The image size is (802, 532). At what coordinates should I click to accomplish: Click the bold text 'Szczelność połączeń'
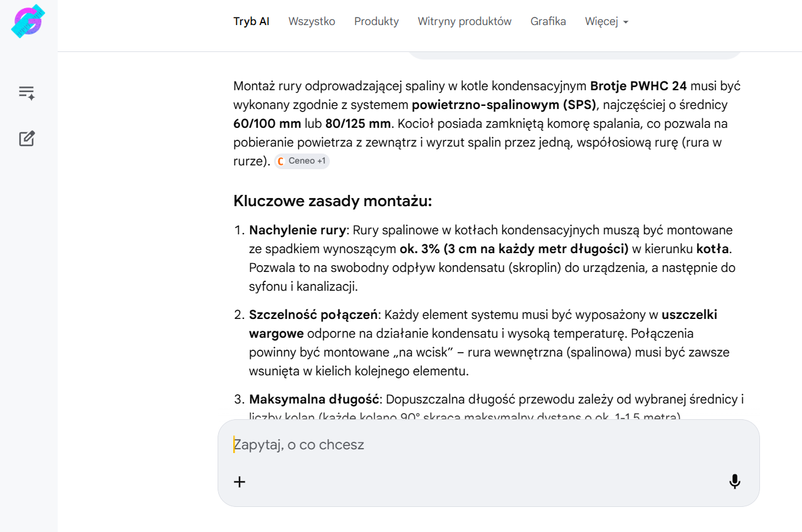(x=314, y=315)
